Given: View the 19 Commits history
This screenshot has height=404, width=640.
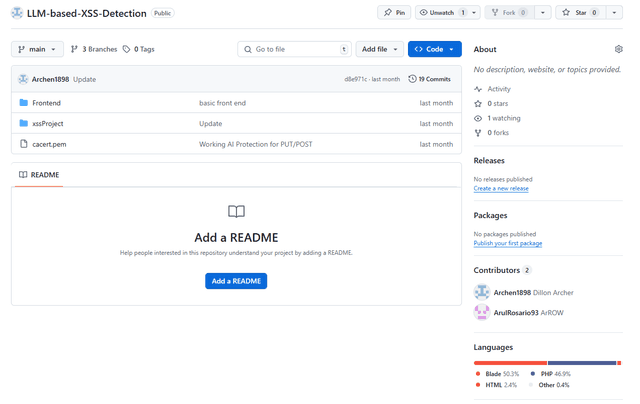Looking at the screenshot, I should 430,79.
